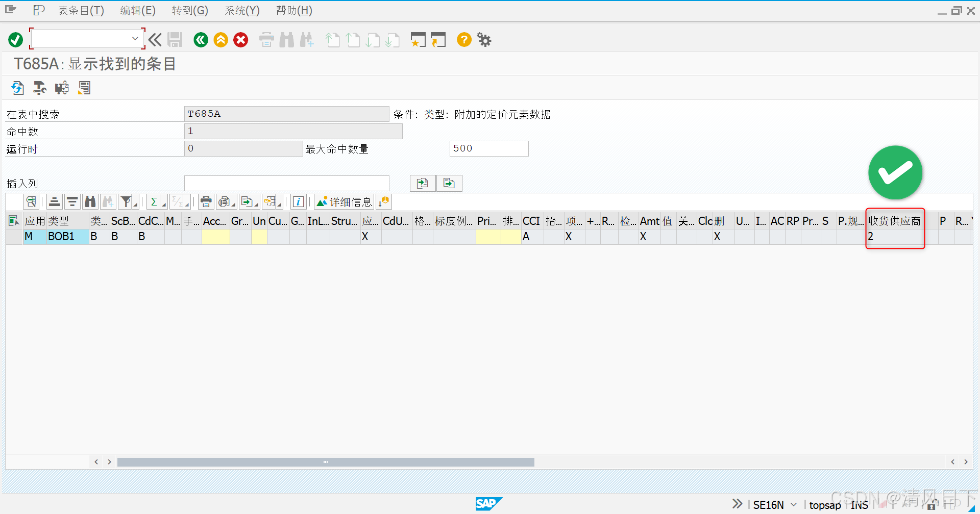Open the export dropdown arrow

(x=255, y=203)
